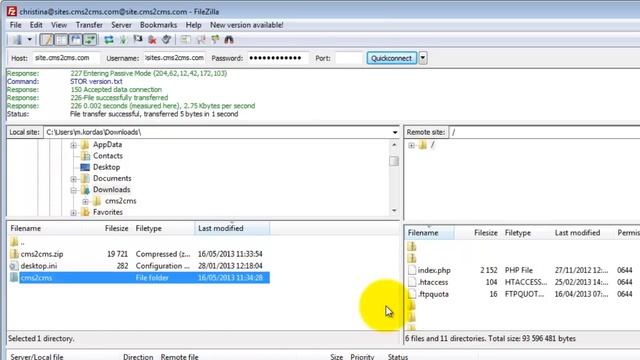Click into the Host field
The image size is (640, 360).
[66, 58]
